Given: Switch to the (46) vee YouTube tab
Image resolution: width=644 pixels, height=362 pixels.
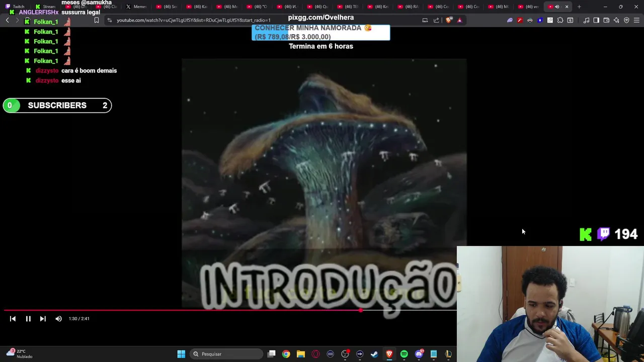Looking at the screenshot, I should pyautogui.click(x=528, y=7).
